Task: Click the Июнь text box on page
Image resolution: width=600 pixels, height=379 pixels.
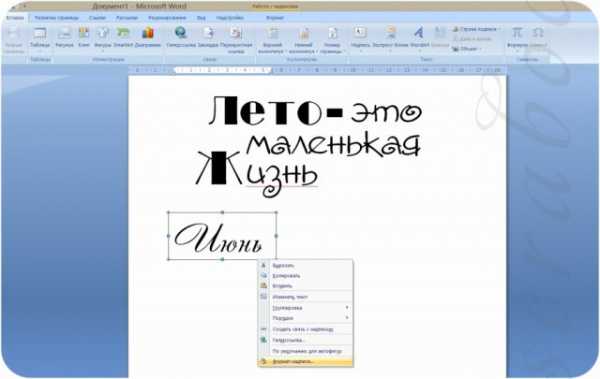Action: [x=222, y=236]
